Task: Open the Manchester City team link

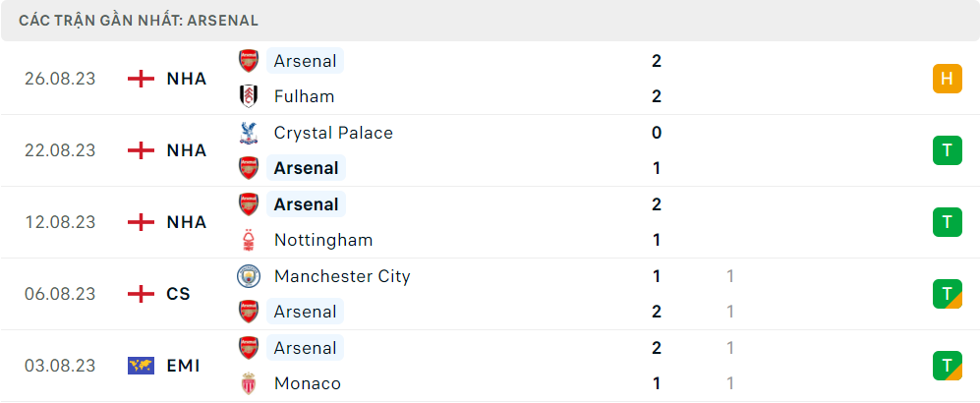Action: (x=342, y=275)
